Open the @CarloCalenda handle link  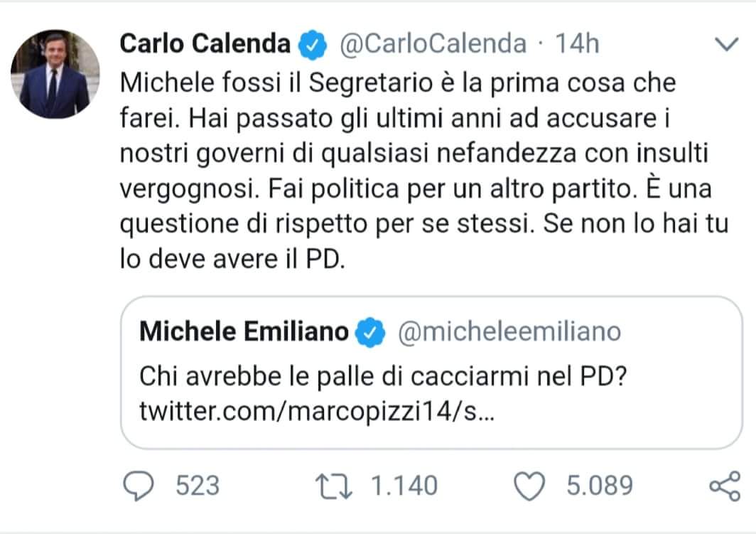pyautogui.click(x=433, y=44)
